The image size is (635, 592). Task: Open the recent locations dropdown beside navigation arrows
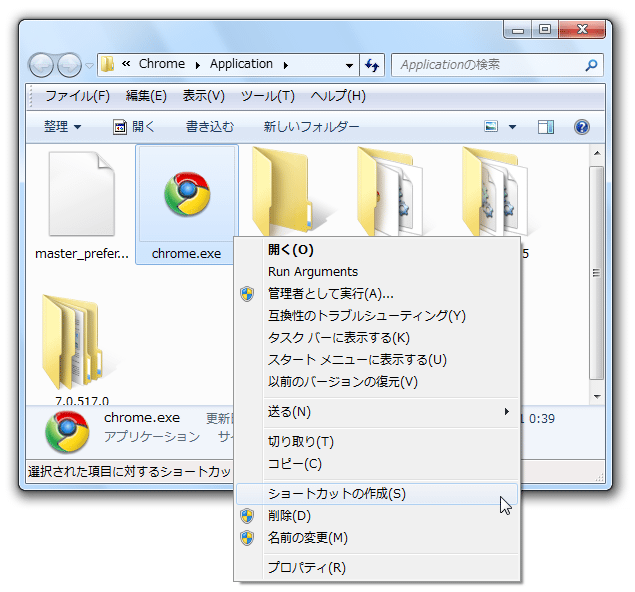[x=89, y=65]
